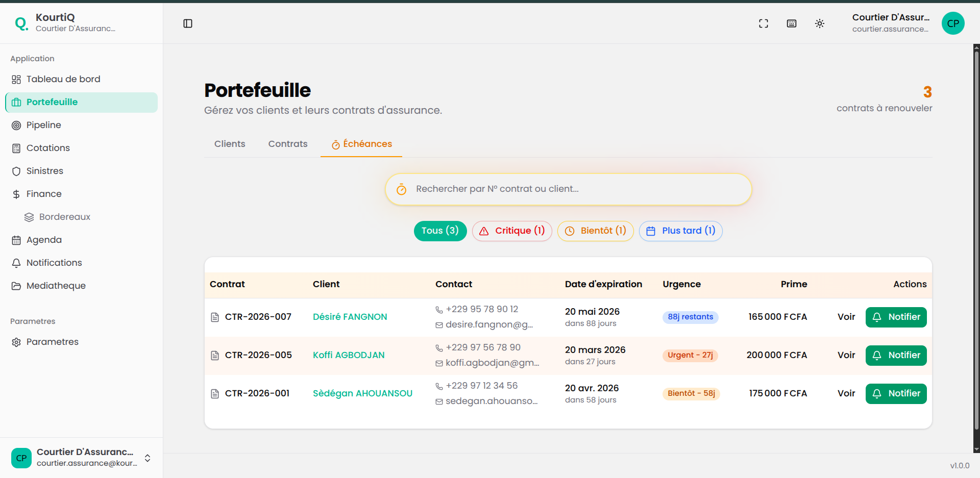Filter deadlines by Critique (1)

tap(511, 231)
